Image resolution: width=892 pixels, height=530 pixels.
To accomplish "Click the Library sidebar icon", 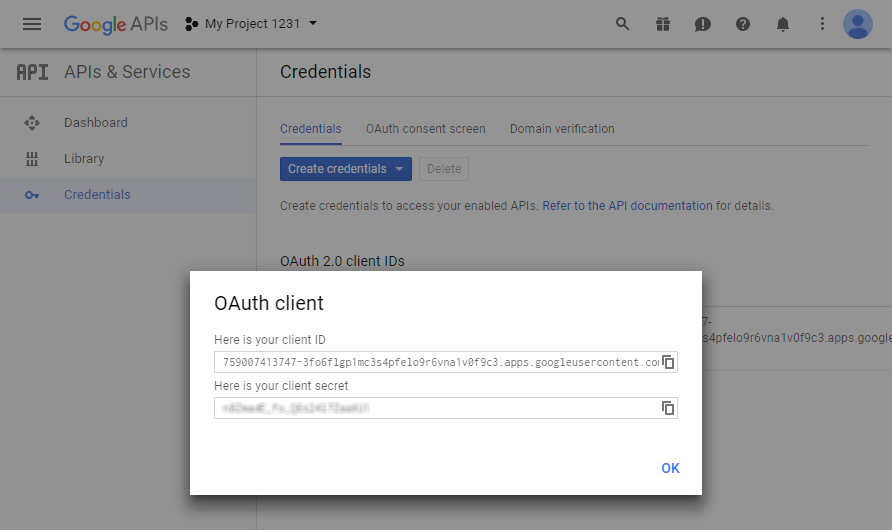I will tap(32, 159).
